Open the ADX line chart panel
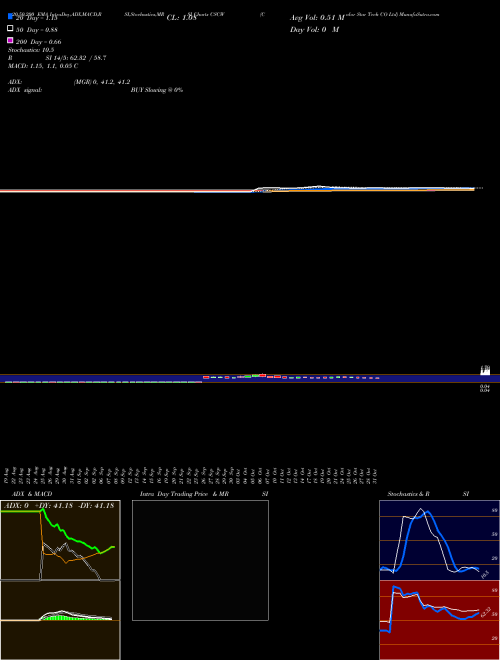 (x=60, y=540)
